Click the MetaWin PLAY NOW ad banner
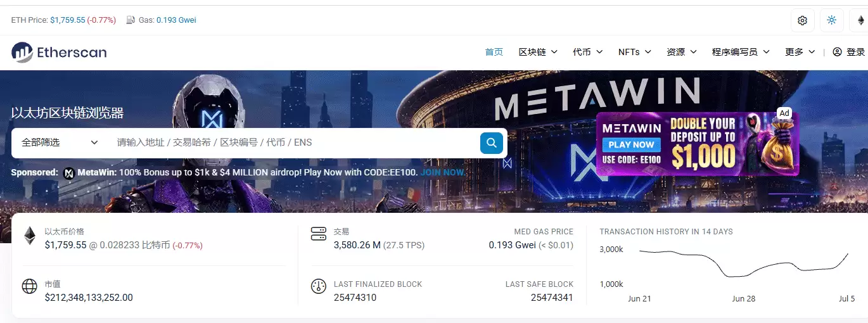This screenshot has width=868, height=323. [x=698, y=144]
